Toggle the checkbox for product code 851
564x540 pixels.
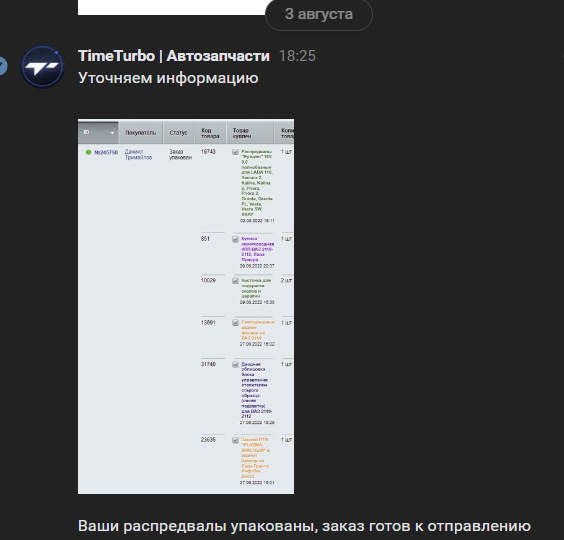point(235,239)
